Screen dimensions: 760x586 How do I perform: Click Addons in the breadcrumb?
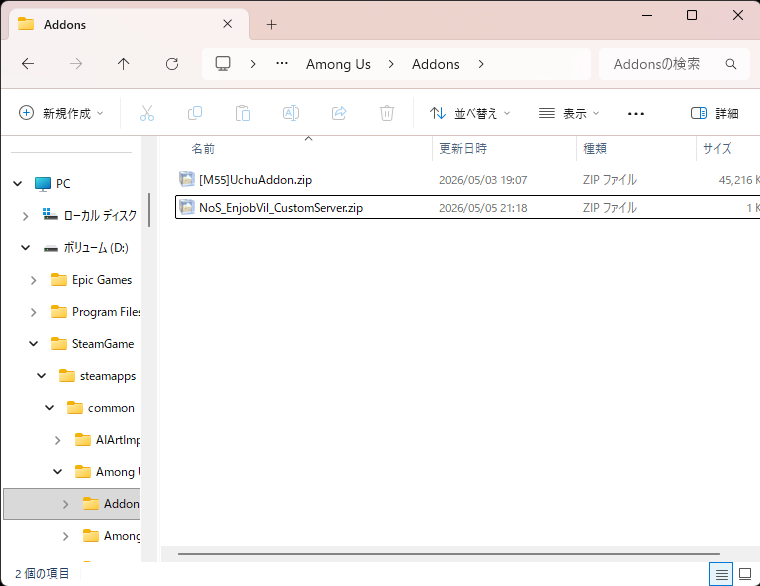coord(436,64)
